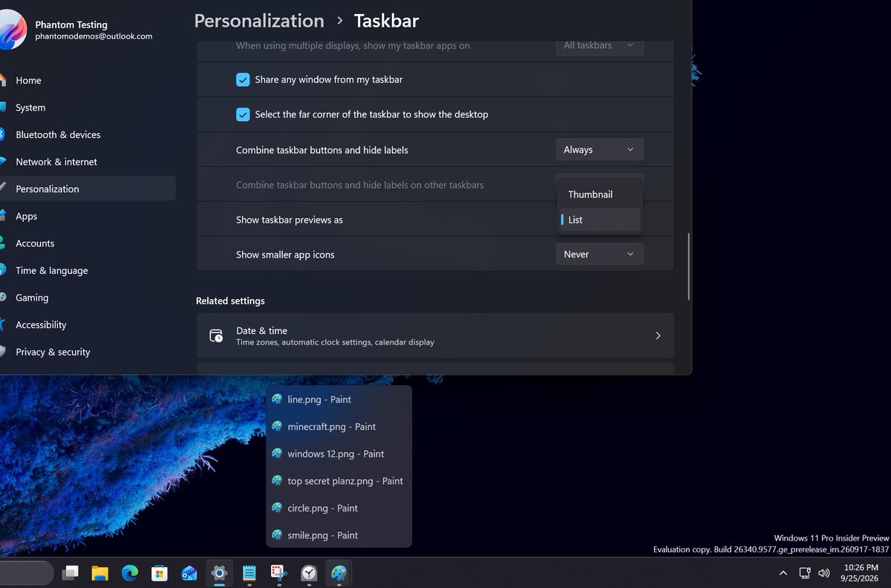Open Date & time related settings
This screenshot has width=891, height=588.
tap(435, 336)
